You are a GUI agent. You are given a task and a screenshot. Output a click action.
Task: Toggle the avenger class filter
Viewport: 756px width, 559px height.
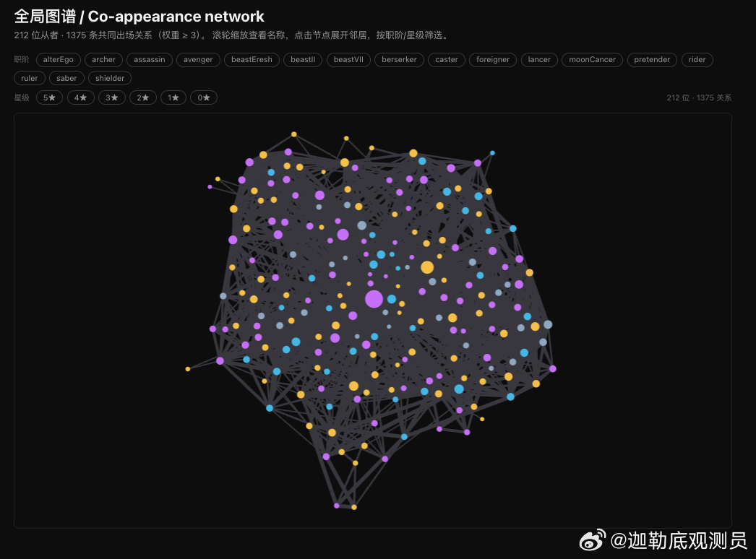198,60
